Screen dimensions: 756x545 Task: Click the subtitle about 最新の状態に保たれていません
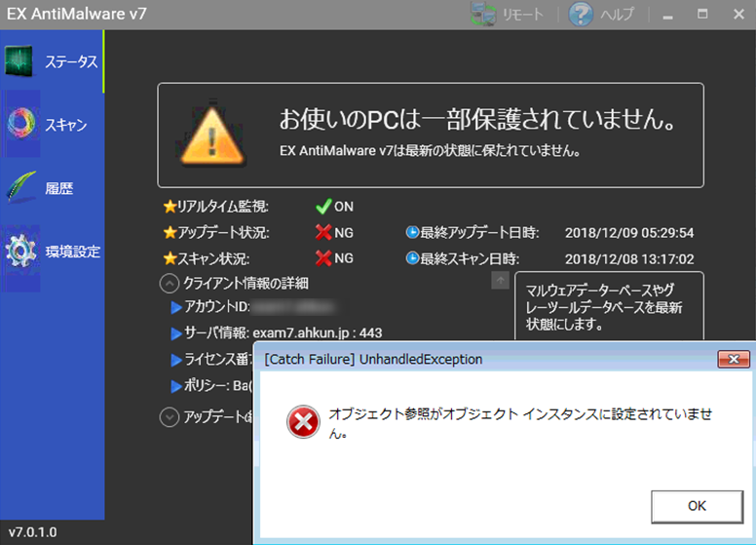pos(430,150)
